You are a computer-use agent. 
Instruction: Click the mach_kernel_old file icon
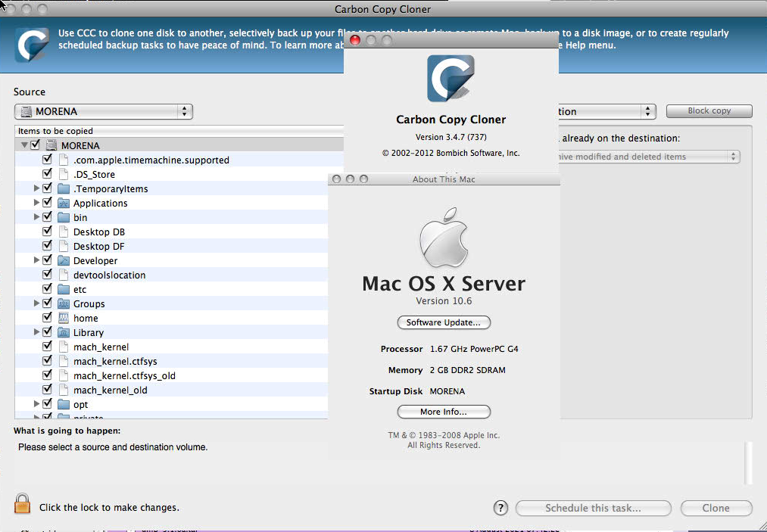63,390
